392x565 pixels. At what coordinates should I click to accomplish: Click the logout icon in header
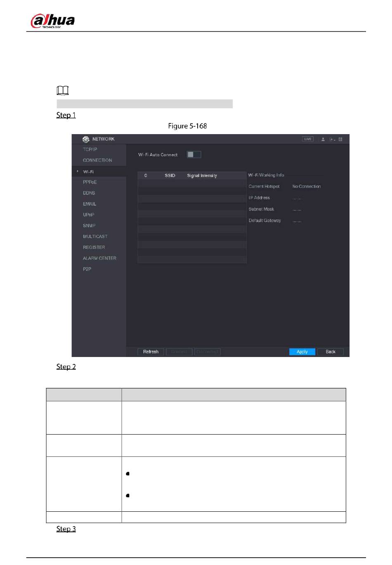pos(332,139)
